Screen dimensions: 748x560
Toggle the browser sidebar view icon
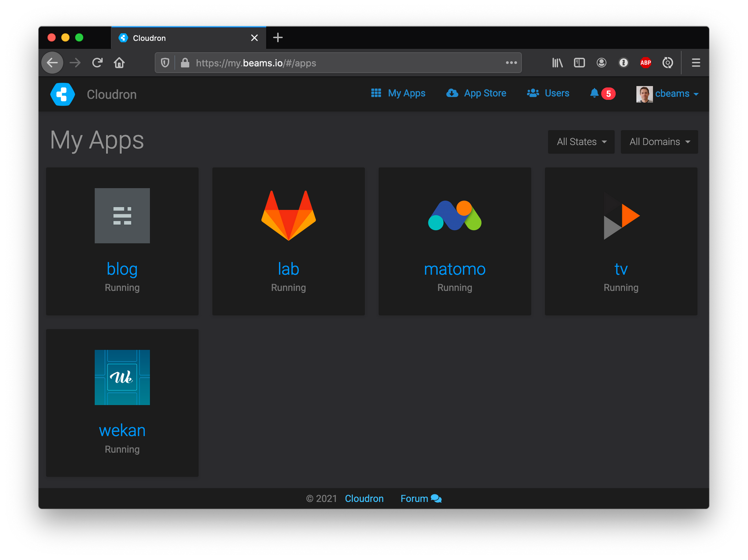click(579, 62)
